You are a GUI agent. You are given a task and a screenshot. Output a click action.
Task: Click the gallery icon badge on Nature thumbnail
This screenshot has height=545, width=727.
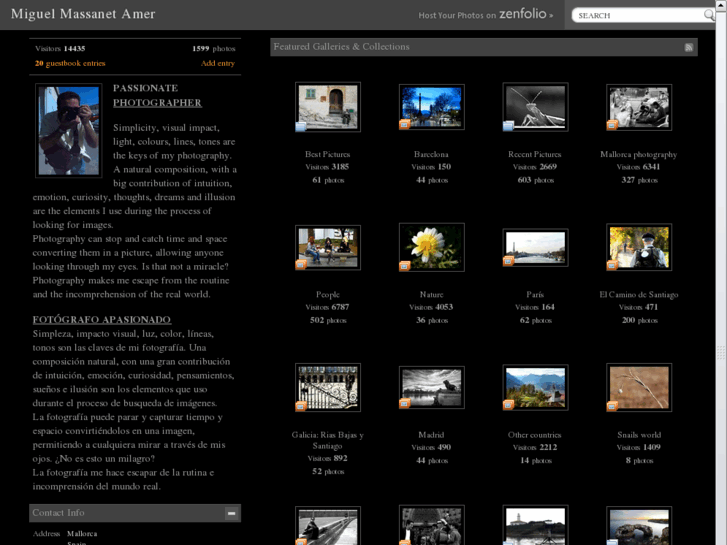404,266
